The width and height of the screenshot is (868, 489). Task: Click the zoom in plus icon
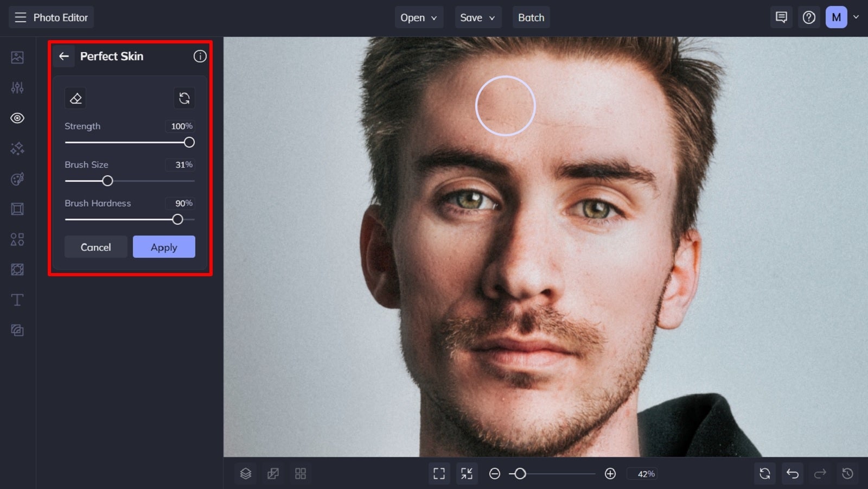(x=610, y=474)
